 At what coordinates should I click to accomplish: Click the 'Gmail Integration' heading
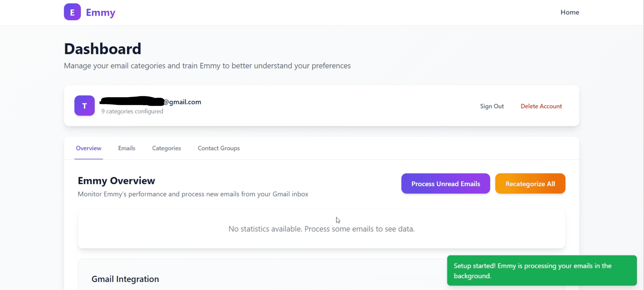click(125, 279)
